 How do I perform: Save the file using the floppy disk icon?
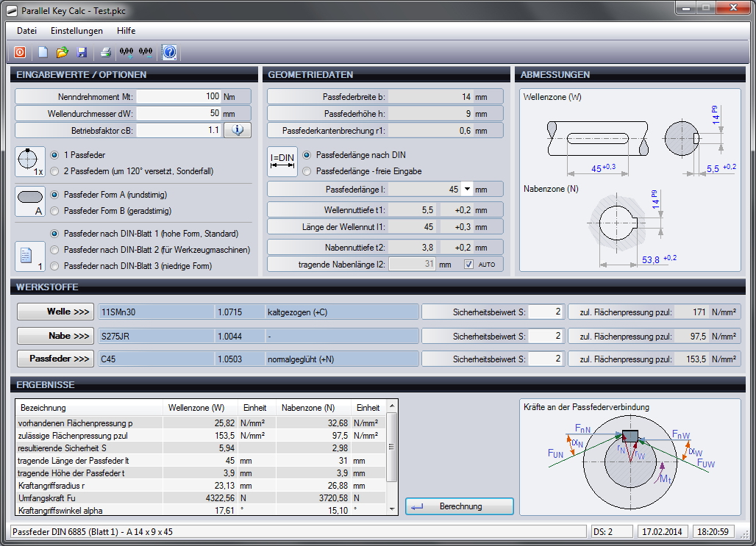point(82,52)
